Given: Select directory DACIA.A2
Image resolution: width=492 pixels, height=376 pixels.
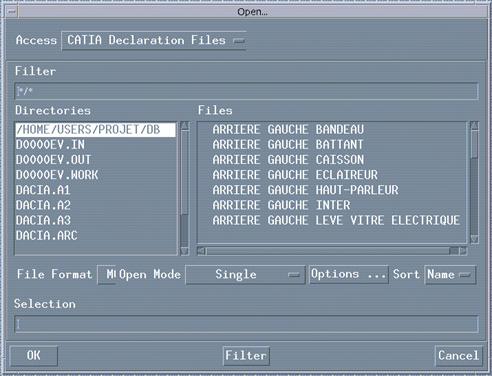Looking at the screenshot, I should click(x=95, y=205).
